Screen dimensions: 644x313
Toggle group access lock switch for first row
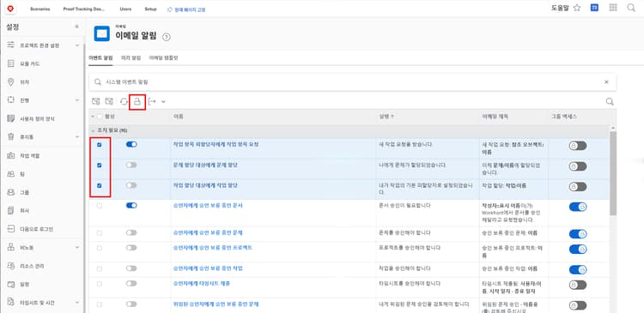[x=578, y=146]
